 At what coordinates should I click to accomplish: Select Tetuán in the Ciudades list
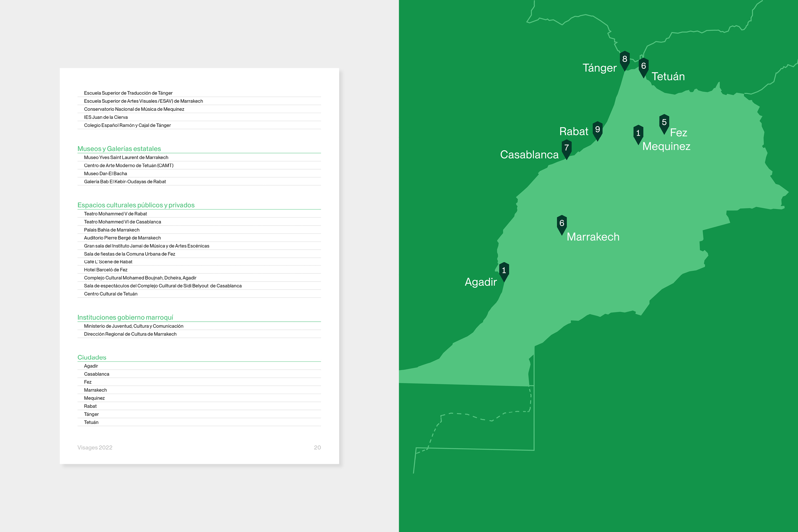pyautogui.click(x=91, y=422)
